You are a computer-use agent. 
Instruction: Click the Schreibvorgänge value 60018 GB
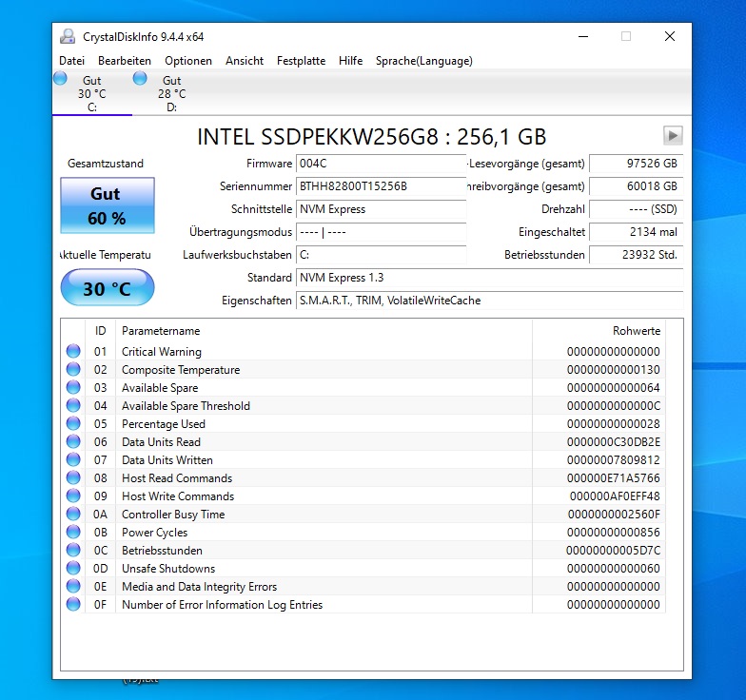pyautogui.click(x=637, y=186)
